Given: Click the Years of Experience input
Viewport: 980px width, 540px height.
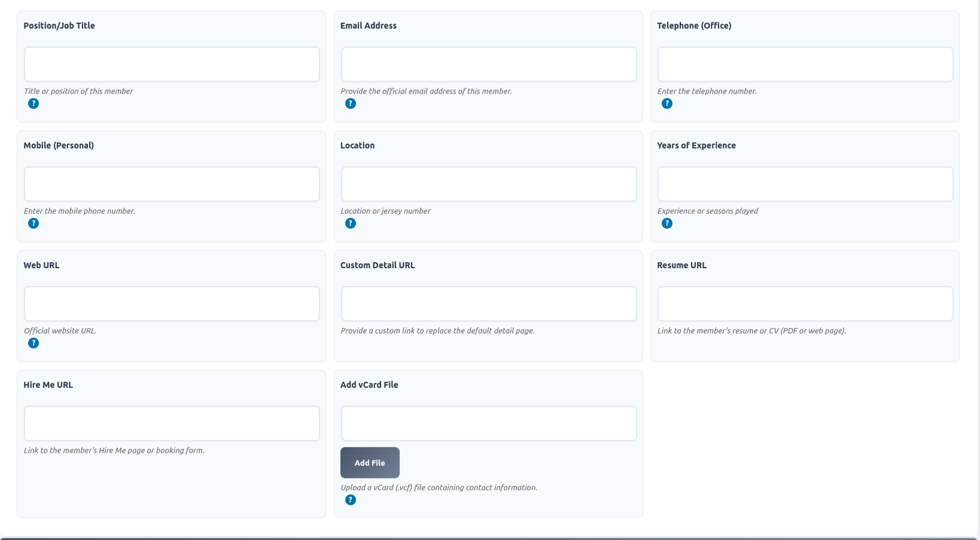Looking at the screenshot, I should 805,184.
